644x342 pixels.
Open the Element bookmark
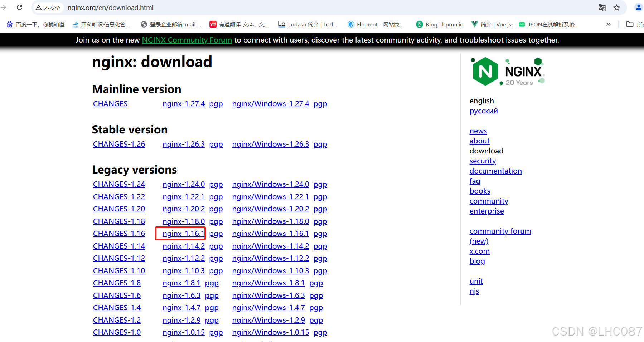(376, 24)
